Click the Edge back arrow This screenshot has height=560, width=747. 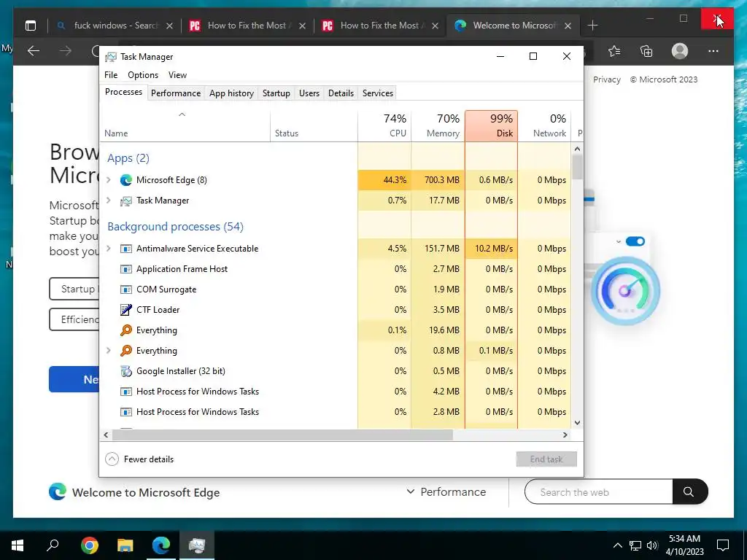tap(34, 51)
